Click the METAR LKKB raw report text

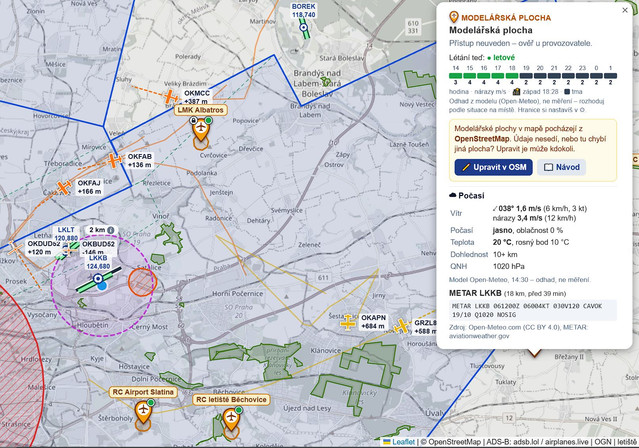[x=533, y=310]
